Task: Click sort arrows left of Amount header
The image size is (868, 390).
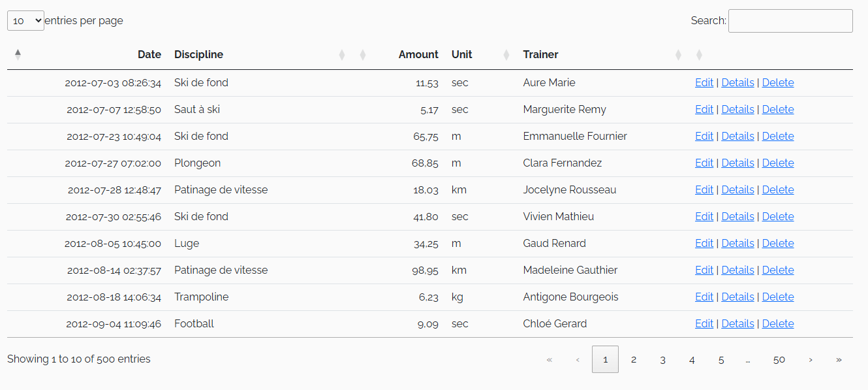Action: (x=363, y=55)
